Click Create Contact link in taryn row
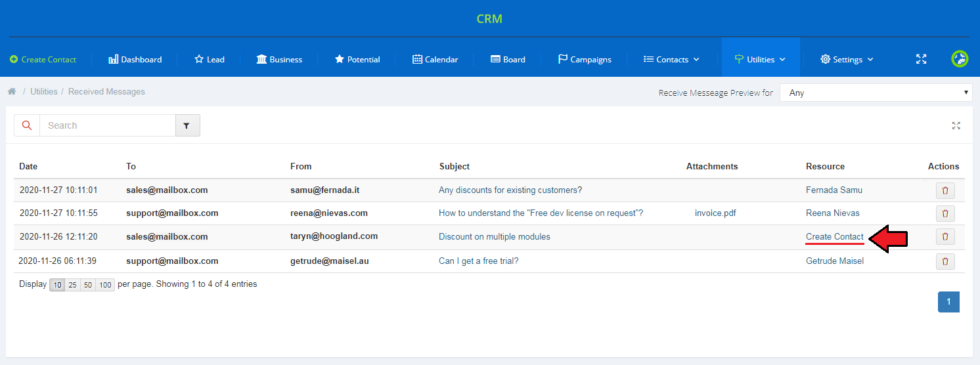 [x=835, y=237]
